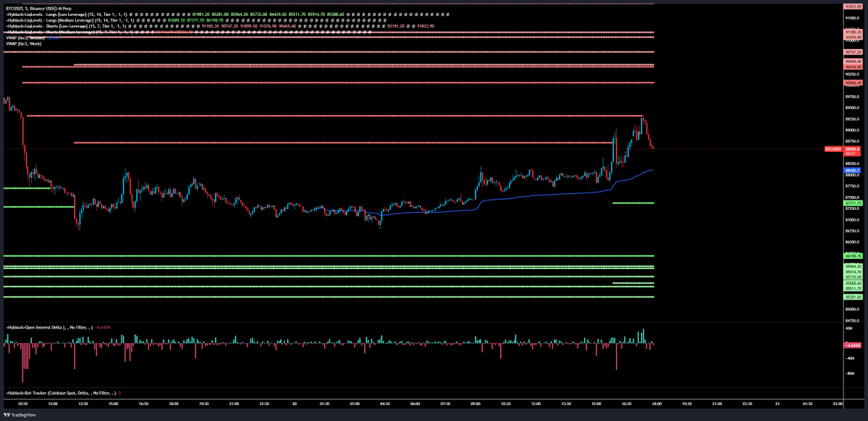The image size is (868, 421).
Task: Select the LiqLevels Shorts Medium Leverage legend
Action: [69, 32]
